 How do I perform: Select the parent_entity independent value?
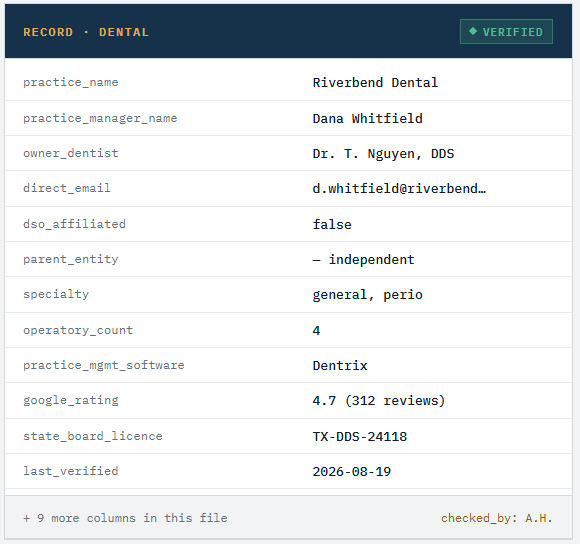363,260
